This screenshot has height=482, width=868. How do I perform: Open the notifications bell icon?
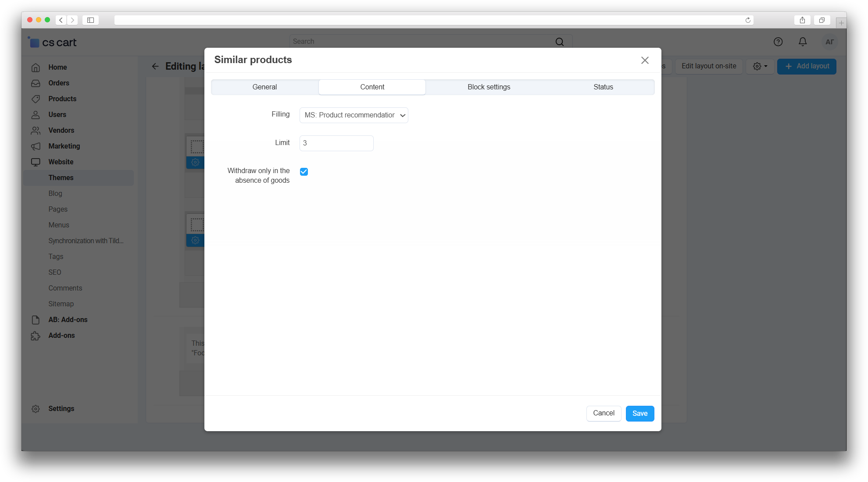pyautogui.click(x=803, y=42)
